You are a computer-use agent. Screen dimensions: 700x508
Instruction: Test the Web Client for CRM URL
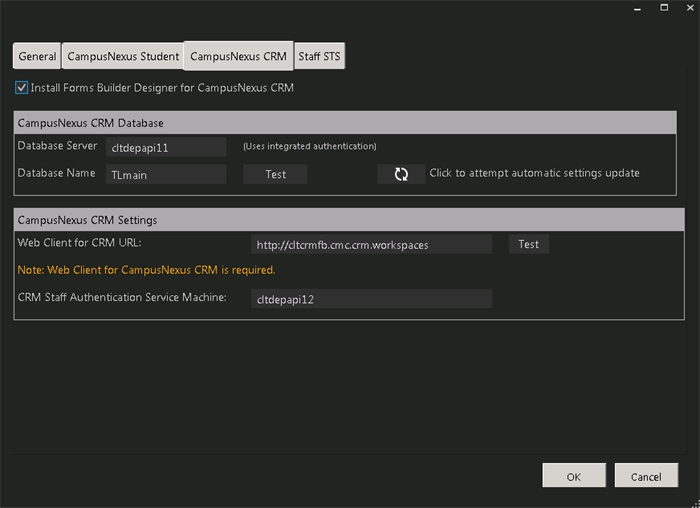tap(529, 244)
